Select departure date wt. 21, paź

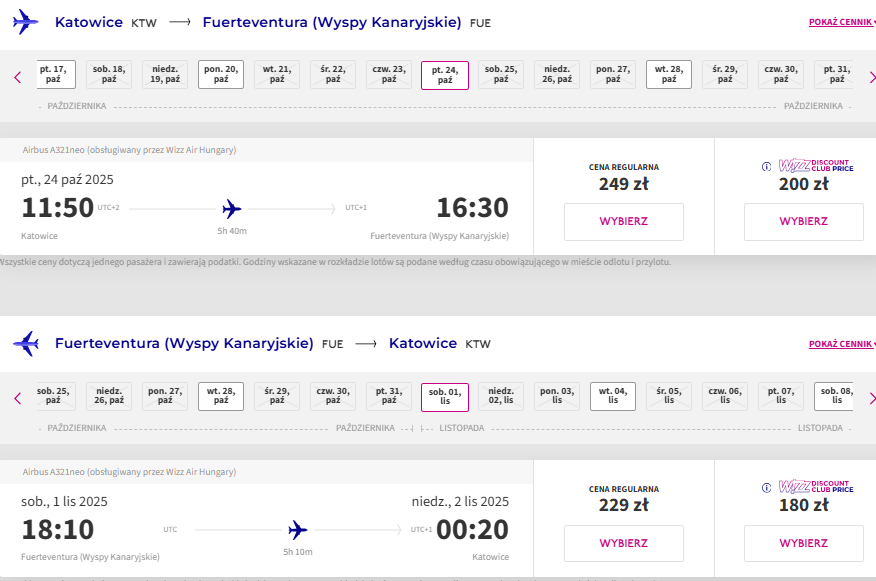(x=277, y=74)
